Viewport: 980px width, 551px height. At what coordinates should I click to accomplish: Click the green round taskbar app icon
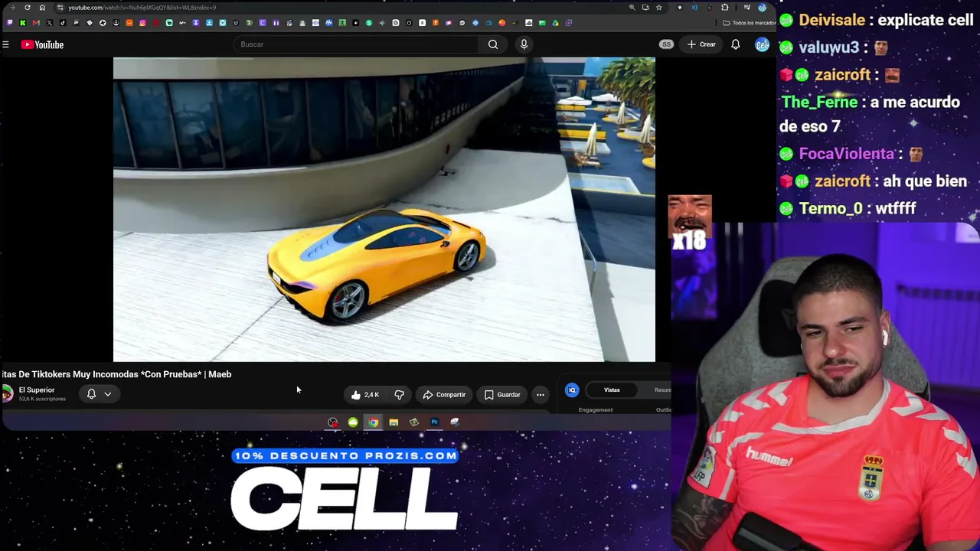coord(353,422)
